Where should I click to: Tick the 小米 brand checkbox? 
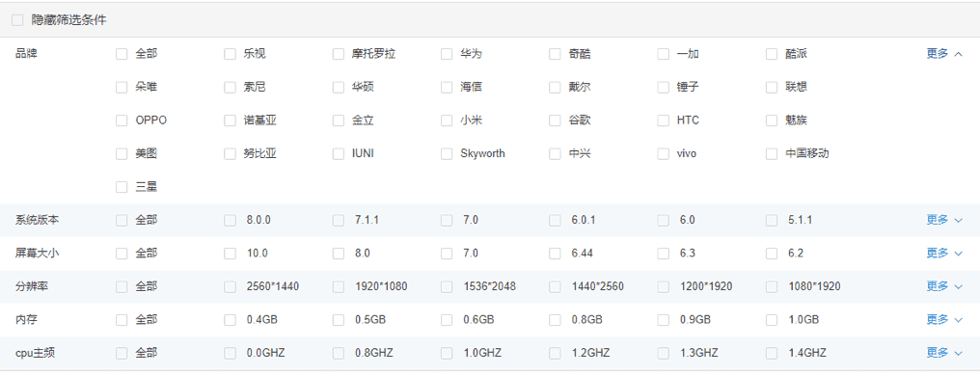coord(447,120)
